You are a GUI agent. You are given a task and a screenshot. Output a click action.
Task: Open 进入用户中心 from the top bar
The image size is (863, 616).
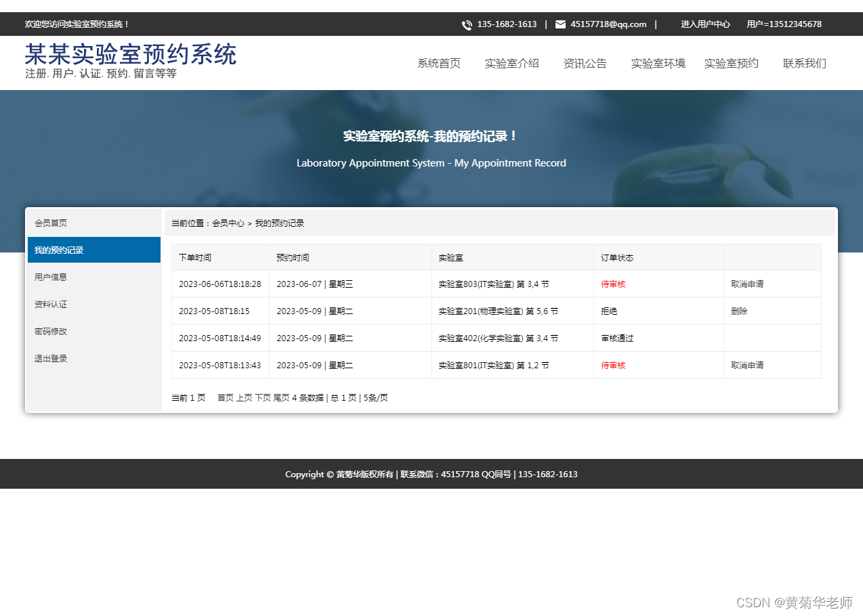point(705,24)
